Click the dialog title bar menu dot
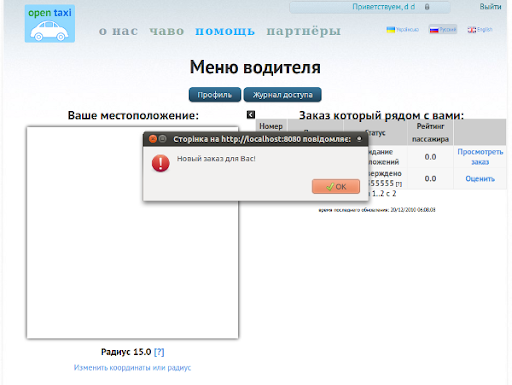The image size is (512, 385). [359, 139]
